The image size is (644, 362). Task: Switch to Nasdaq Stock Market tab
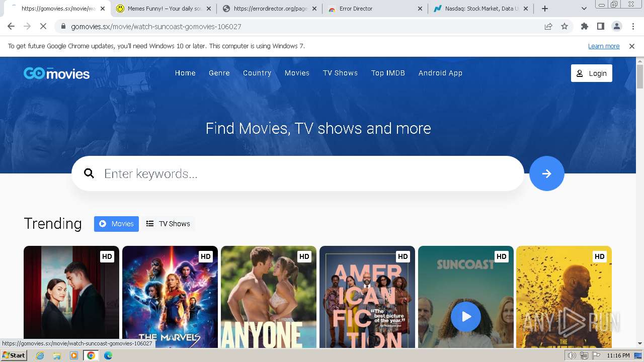481,9
